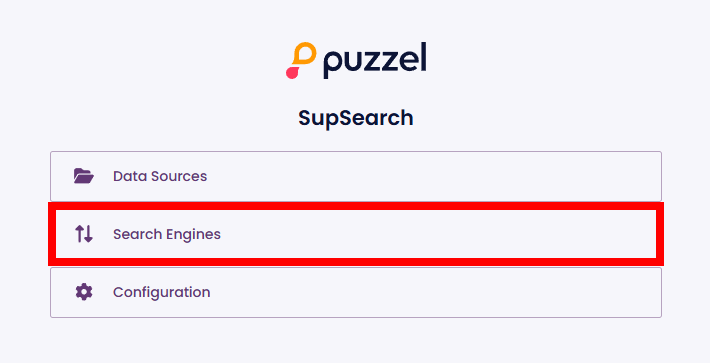The height and width of the screenshot is (363, 710).
Task: Open the Search Engines menu item
Action: click(x=356, y=234)
